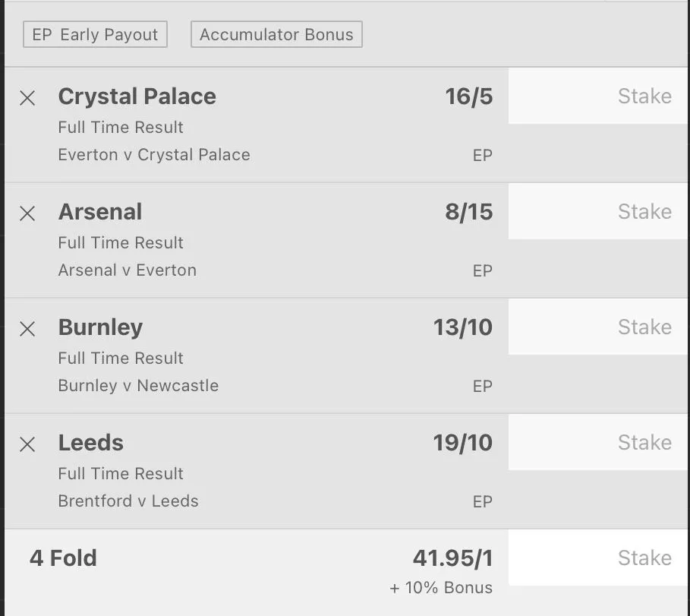690x616 pixels.
Task: Click the EP icon under Crystal Palace odds
Action: 483,156
